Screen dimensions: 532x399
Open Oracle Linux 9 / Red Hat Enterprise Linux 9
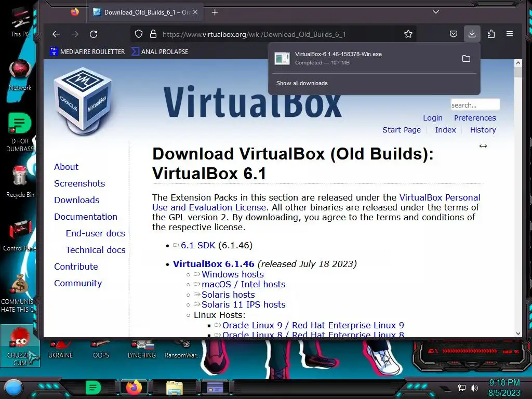(x=313, y=325)
